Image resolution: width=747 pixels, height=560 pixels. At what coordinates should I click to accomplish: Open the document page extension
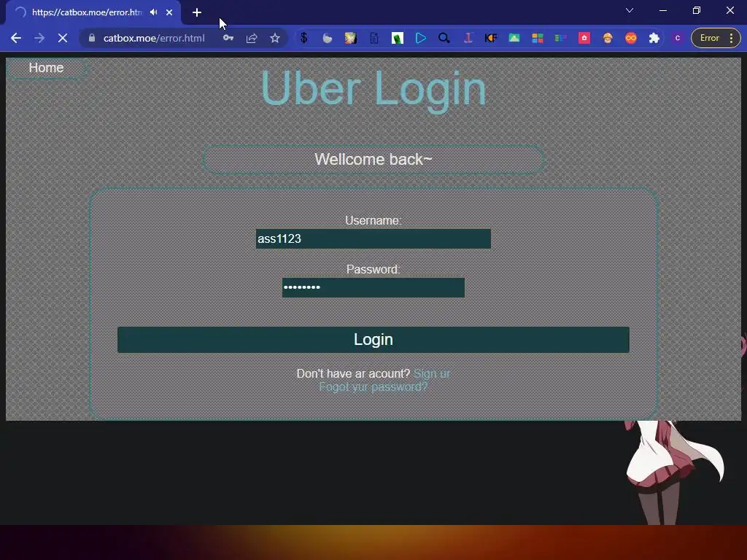[x=374, y=38]
